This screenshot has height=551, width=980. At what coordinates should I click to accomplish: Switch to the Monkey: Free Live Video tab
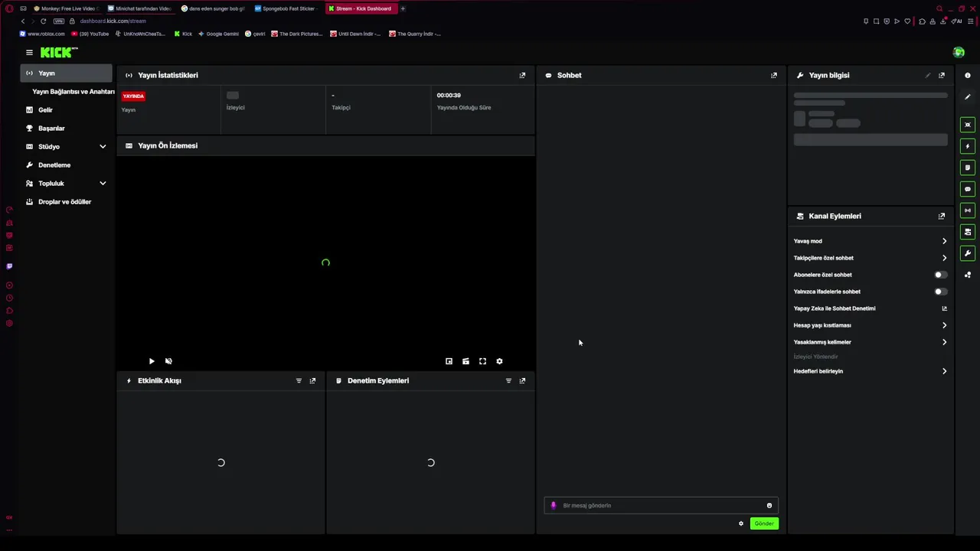click(x=65, y=8)
